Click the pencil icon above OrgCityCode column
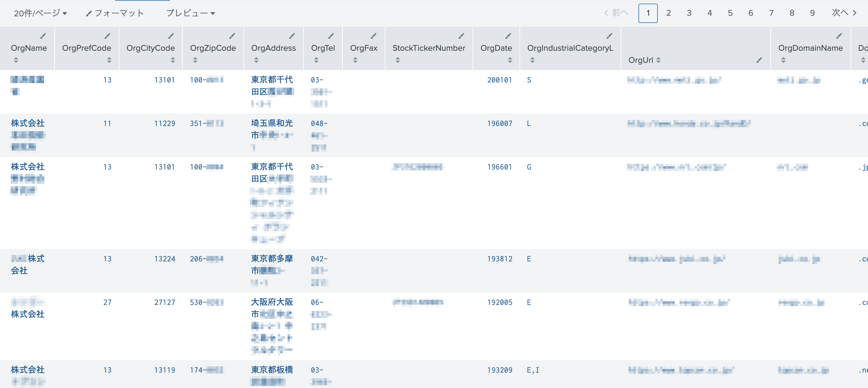868x388 pixels. tap(171, 36)
